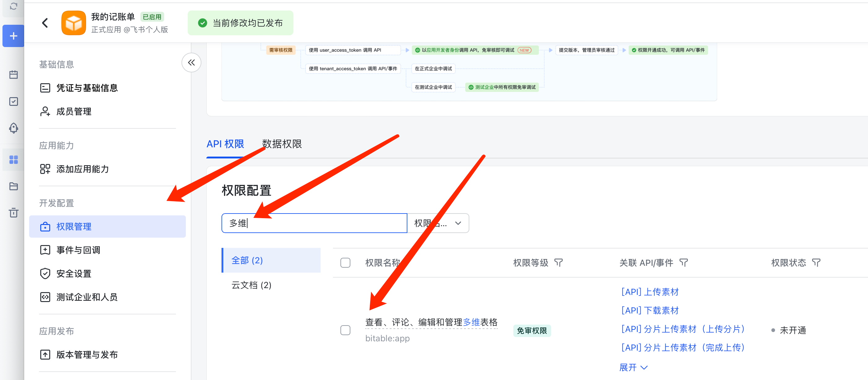Screen dimensions: 868x380
Task: Click the bitable:app scope identifier
Action: 387,338
